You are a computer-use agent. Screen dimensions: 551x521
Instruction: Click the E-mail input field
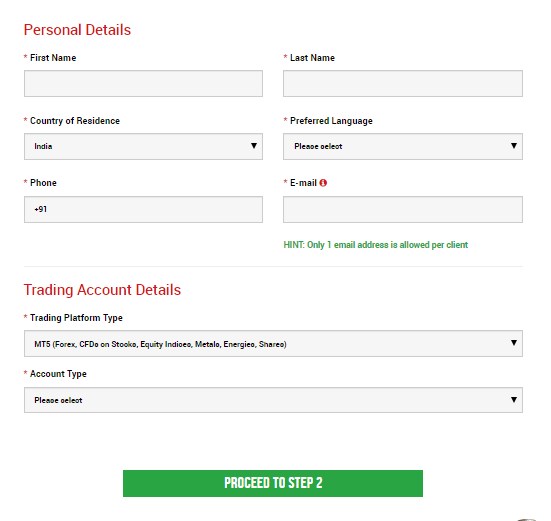coord(403,209)
